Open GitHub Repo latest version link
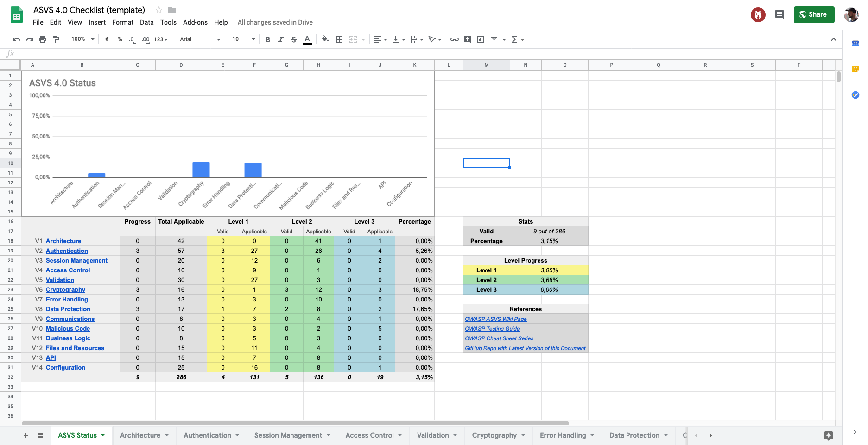This screenshot has width=868, height=445. tap(525, 348)
